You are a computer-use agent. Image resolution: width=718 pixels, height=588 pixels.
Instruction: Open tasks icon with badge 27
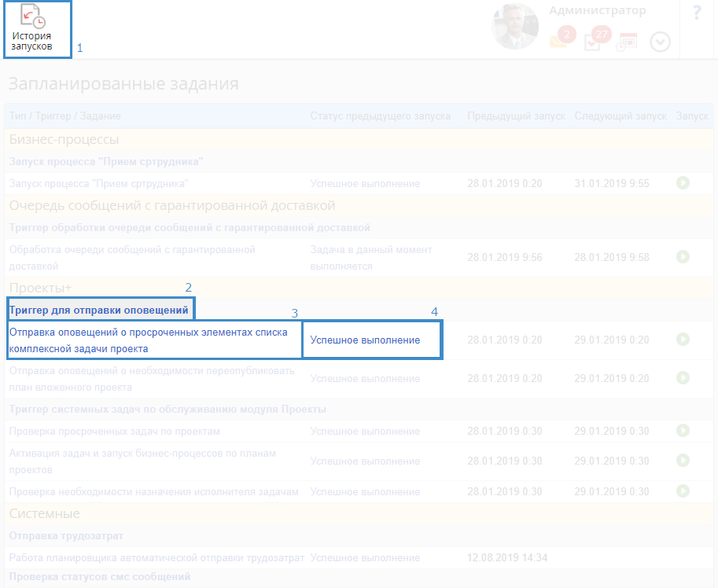coord(598,39)
